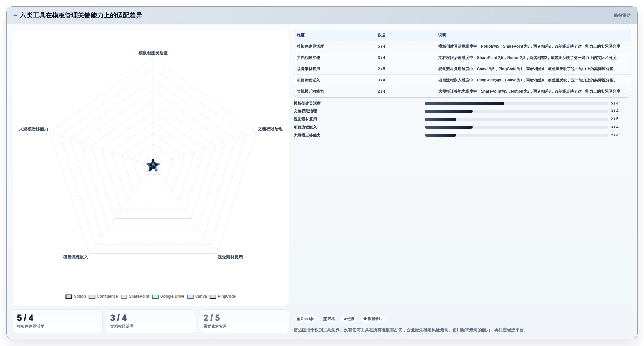The image size is (644, 346).
Task: Click the 模板创建灵活度 progress bar
Action: coord(516,103)
